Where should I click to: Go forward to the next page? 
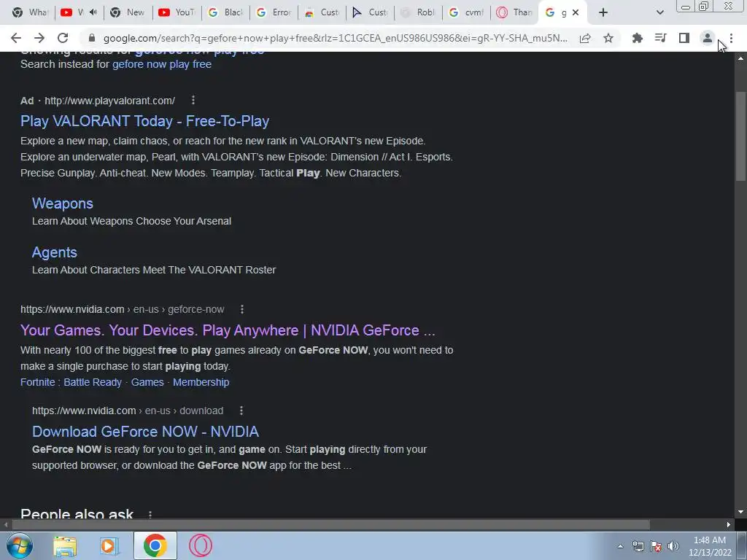39,38
